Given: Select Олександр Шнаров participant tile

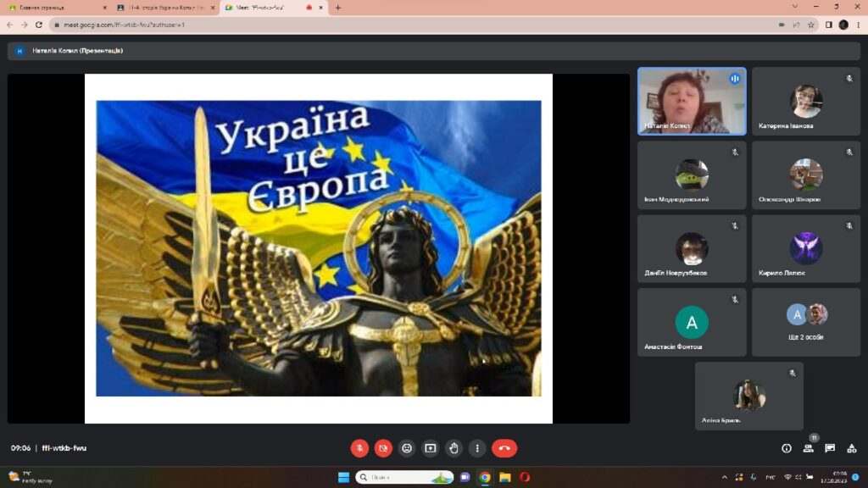Looking at the screenshot, I should [806, 175].
